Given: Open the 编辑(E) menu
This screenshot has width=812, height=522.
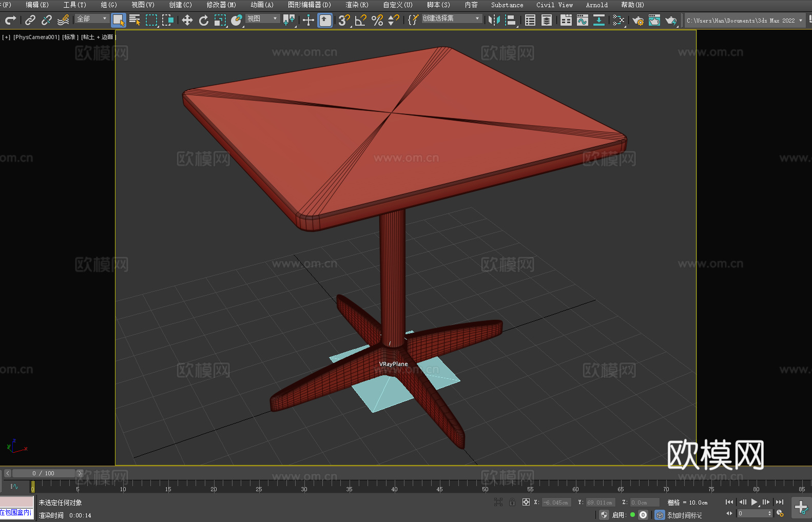Looking at the screenshot, I should (x=37, y=5).
